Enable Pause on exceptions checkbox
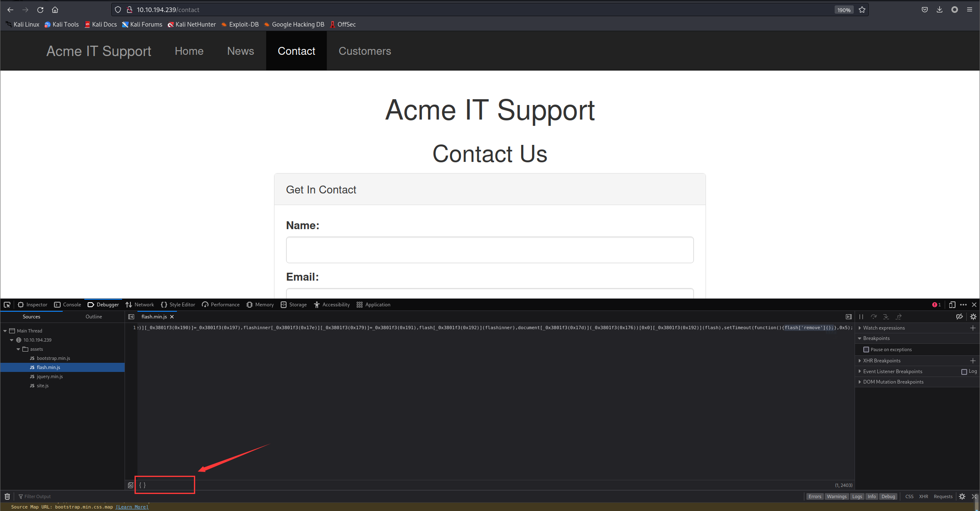This screenshot has width=980, height=511. pyautogui.click(x=866, y=350)
